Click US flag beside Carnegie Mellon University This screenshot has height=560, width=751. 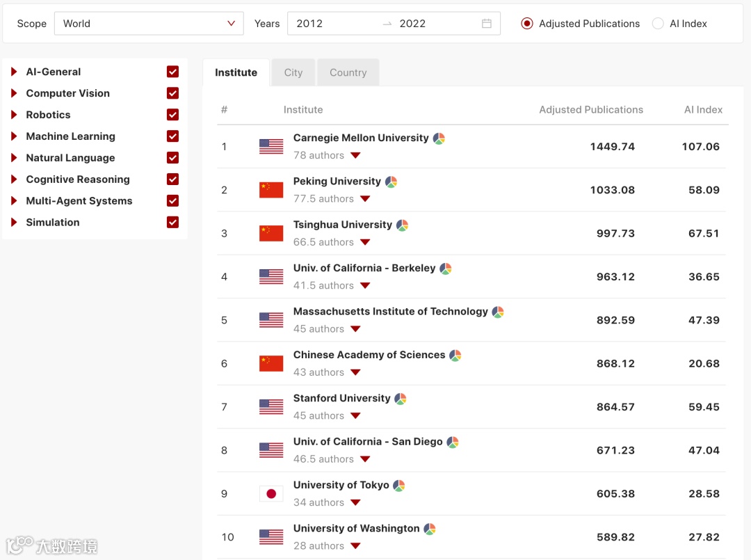coord(271,146)
